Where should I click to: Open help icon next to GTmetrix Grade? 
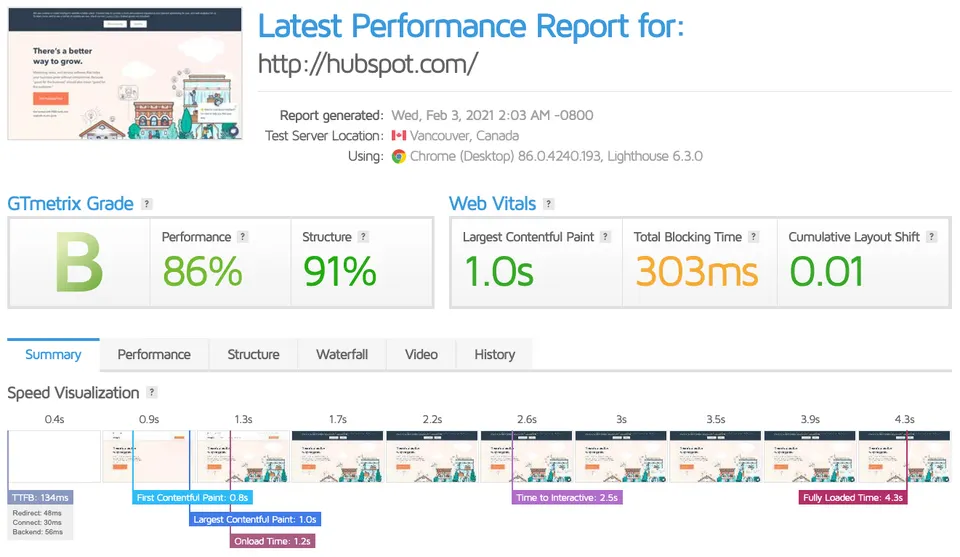tap(146, 204)
